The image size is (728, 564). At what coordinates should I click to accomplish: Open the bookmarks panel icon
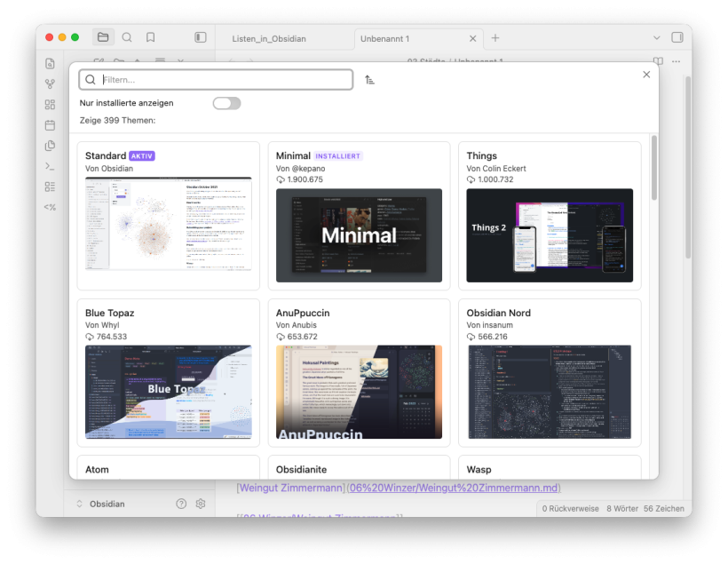pyautogui.click(x=150, y=37)
